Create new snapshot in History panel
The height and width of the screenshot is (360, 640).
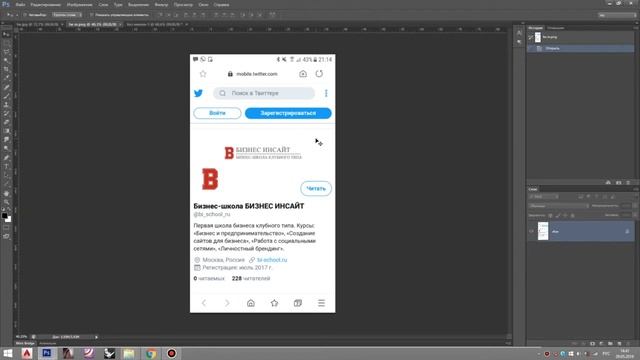pos(619,182)
